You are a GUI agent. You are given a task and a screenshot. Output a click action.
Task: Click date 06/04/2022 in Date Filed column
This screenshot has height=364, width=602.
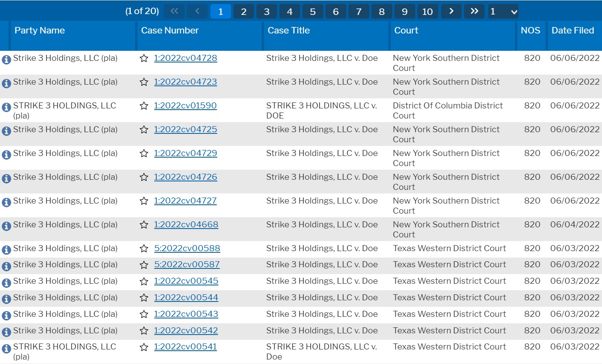pos(575,225)
